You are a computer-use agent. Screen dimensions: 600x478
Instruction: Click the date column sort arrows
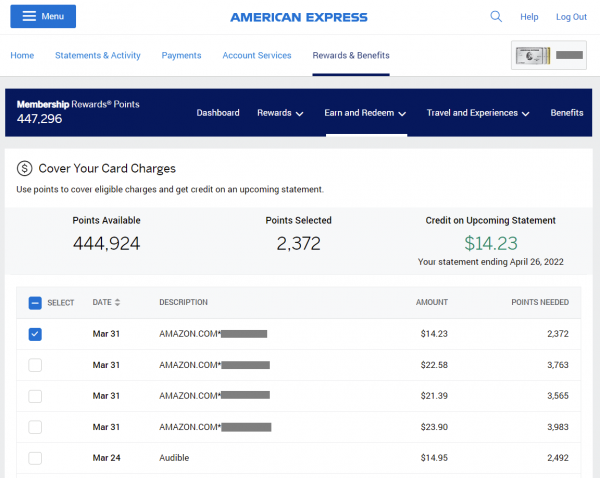tap(118, 303)
